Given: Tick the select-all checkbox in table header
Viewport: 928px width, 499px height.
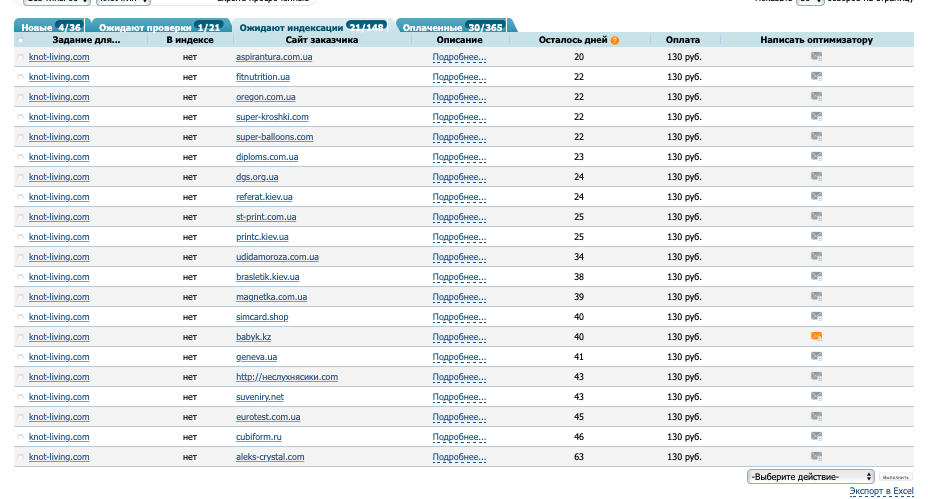Looking at the screenshot, I should 21,40.
